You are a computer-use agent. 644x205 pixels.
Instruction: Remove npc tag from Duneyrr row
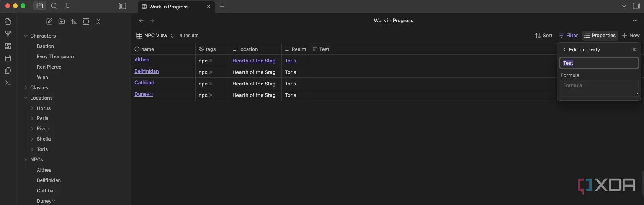(x=211, y=95)
